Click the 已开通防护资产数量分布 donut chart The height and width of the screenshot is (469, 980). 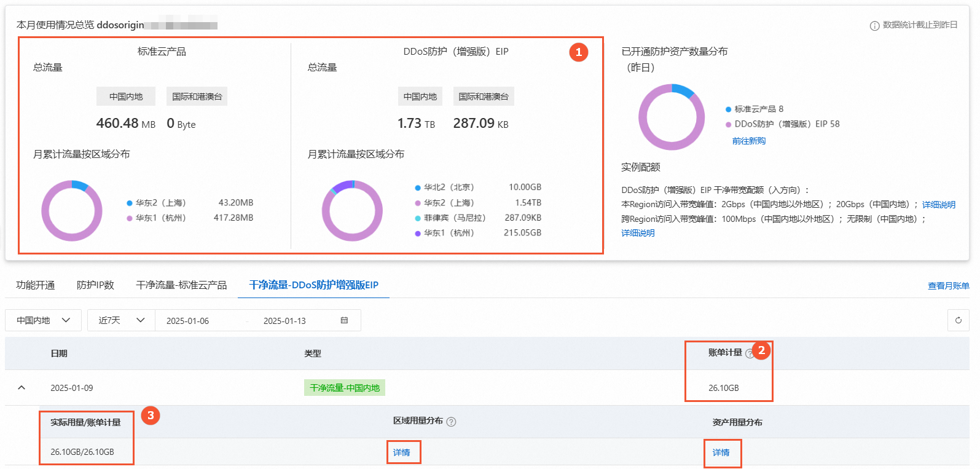click(x=672, y=117)
